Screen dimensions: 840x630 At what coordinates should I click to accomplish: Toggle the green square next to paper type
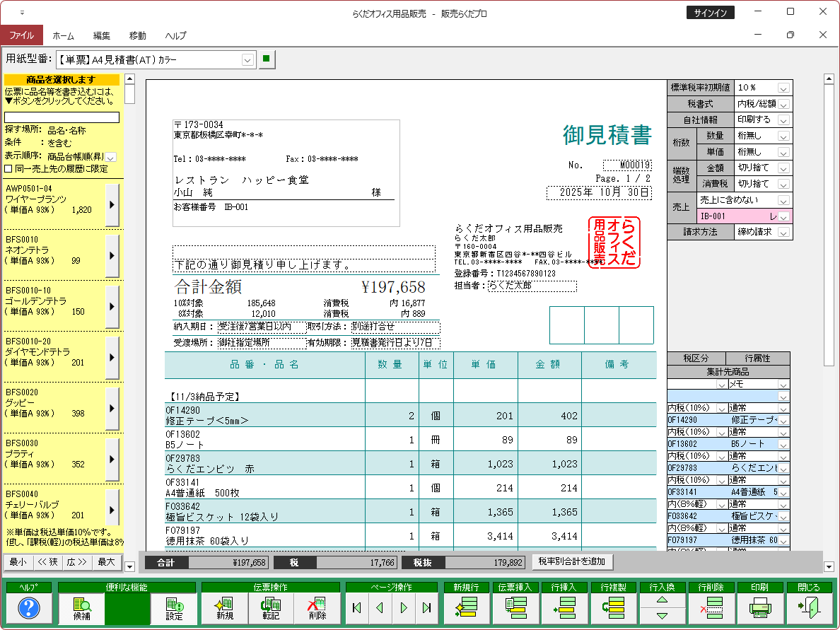(266, 59)
